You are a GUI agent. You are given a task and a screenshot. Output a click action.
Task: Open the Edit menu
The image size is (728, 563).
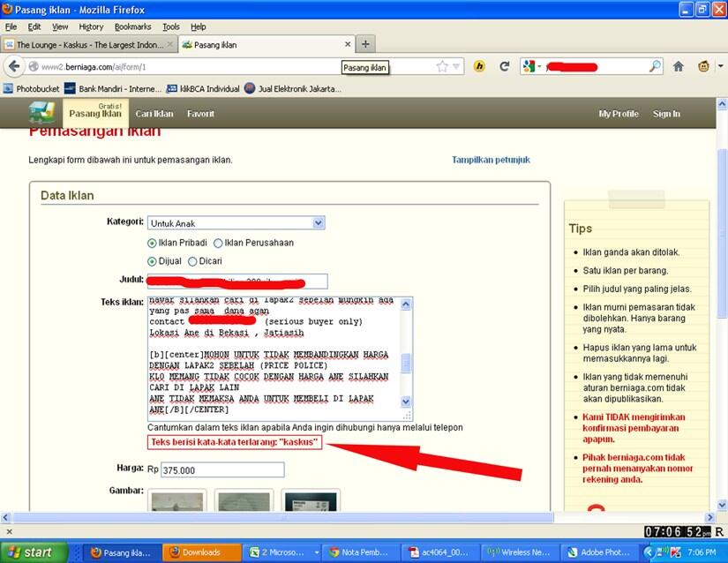click(x=34, y=27)
